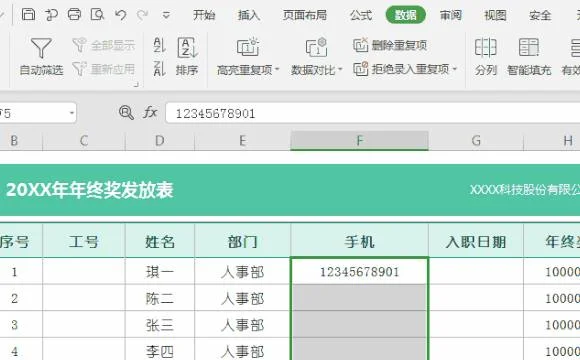
Task: Open the 页面布局 tab
Action: (x=305, y=15)
